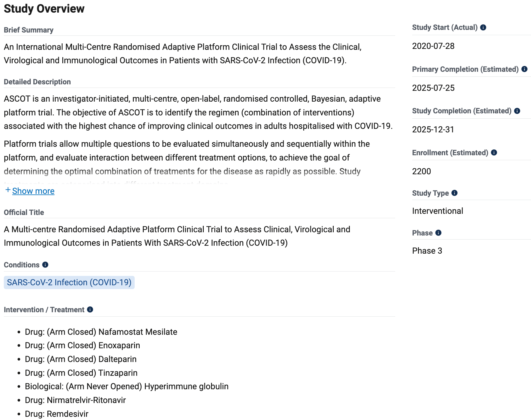The width and height of the screenshot is (531, 420).
Task: Click Primary Completion info icon
Action: (x=524, y=69)
